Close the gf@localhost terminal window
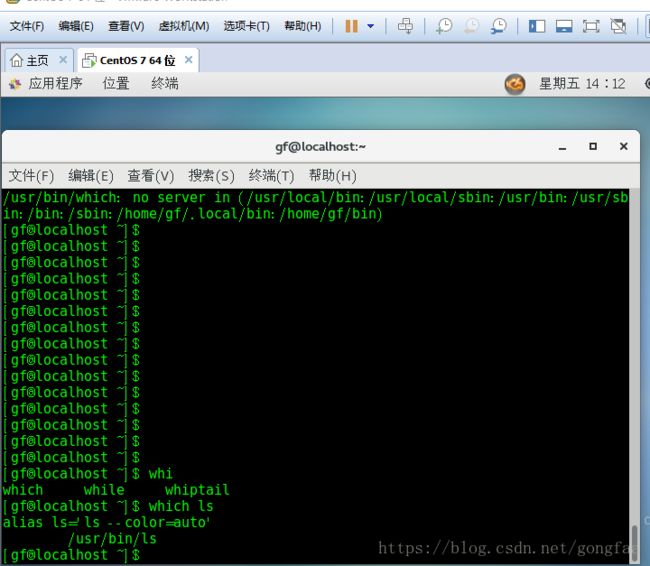The image size is (650, 566). 623,146
